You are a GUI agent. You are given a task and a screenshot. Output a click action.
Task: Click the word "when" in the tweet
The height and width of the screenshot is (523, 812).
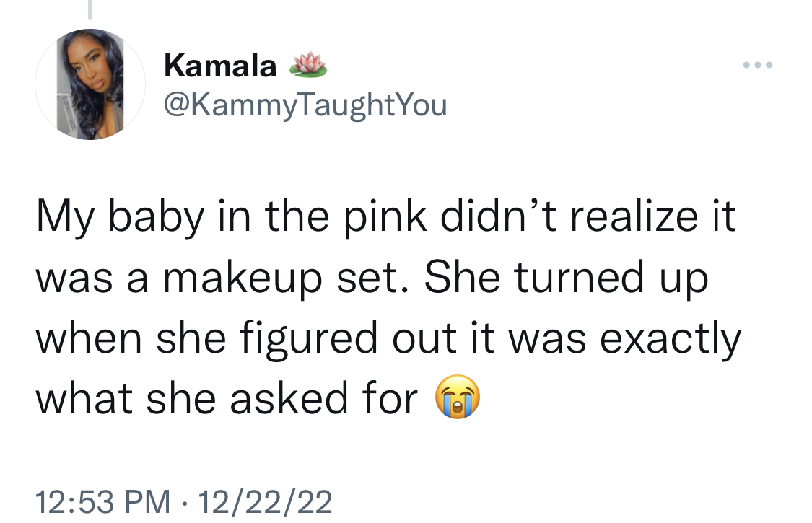pyautogui.click(x=89, y=339)
